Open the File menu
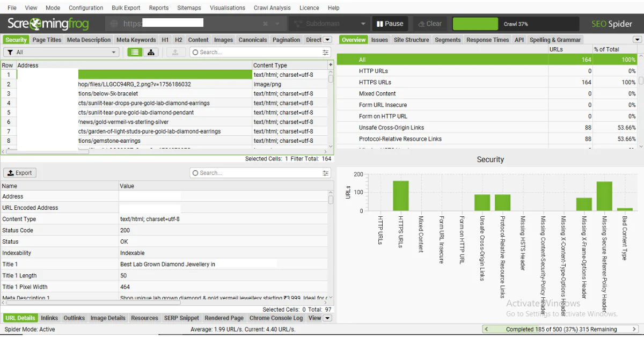Viewport: 644px width, 337px height. (12, 8)
